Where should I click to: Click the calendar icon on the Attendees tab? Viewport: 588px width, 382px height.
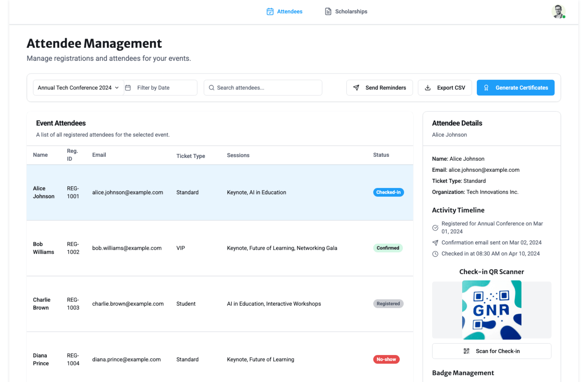[x=270, y=12]
